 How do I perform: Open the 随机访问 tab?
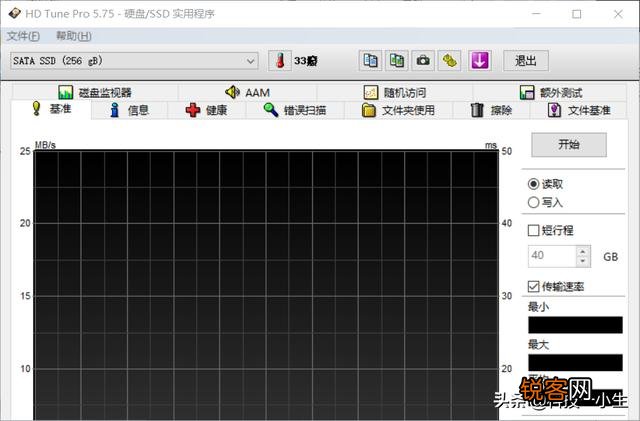pyautogui.click(x=395, y=93)
